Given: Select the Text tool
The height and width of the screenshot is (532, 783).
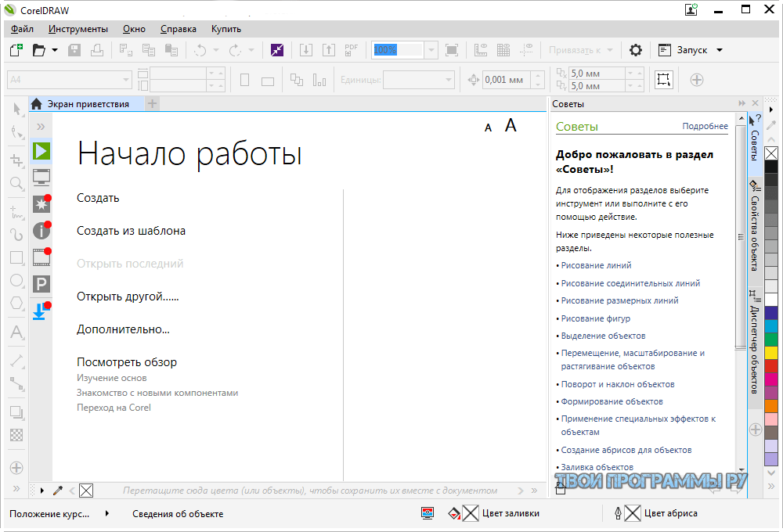Looking at the screenshot, I should point(17,332).
